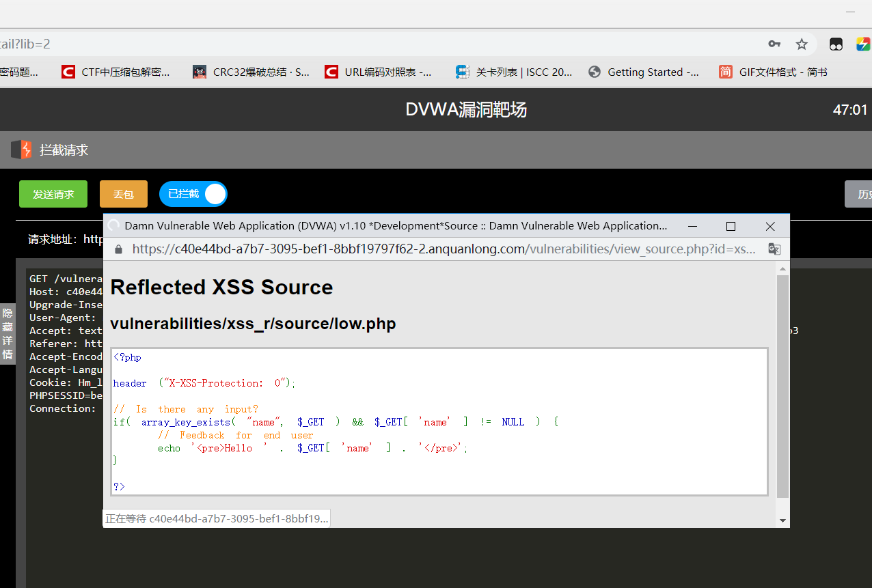Click the DVWA漏洞靶场 page title
The image size is (872, 588).
(x=466, y=109)
